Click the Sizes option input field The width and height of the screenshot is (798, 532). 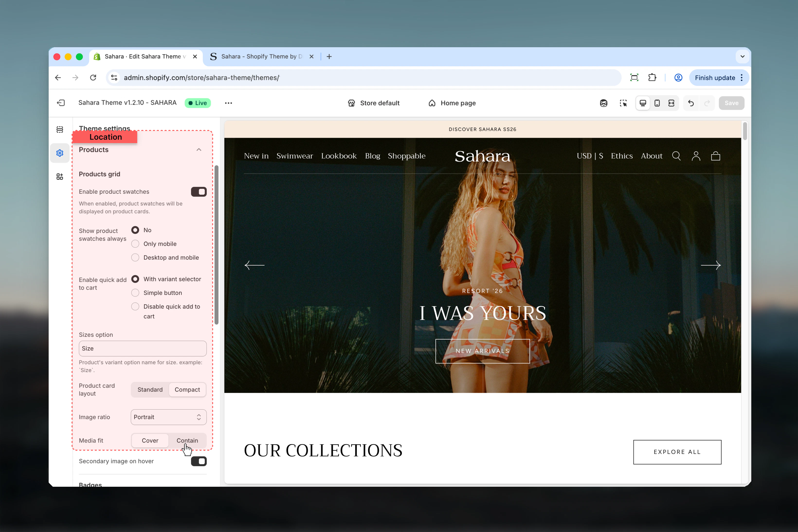(x=143, y=349)
